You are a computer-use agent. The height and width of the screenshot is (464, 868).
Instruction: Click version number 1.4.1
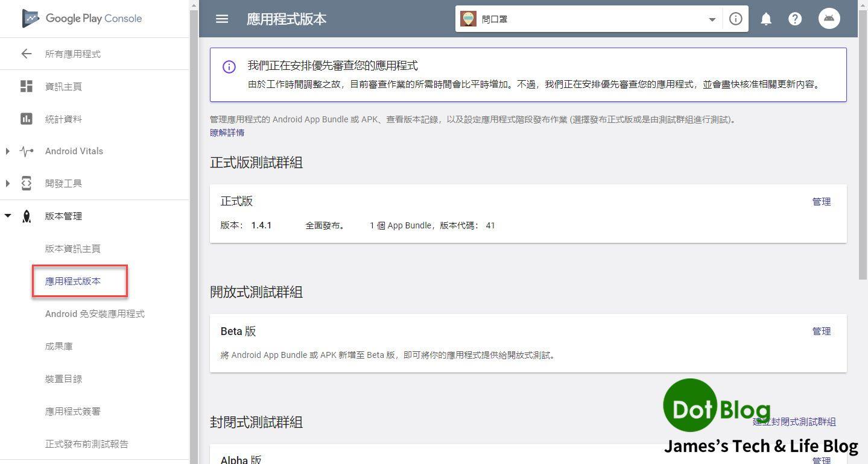pos(261,225)
